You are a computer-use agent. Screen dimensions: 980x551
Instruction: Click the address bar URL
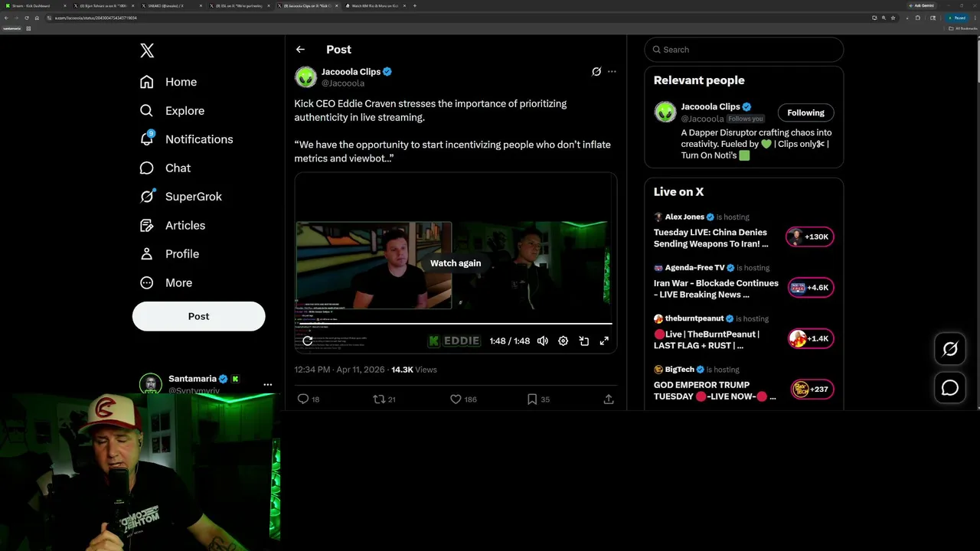[96, 18]
